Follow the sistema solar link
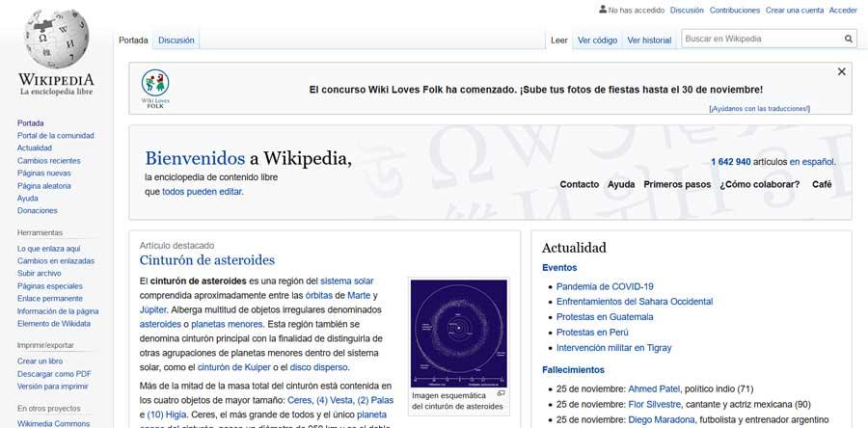Viewport: 868px width, 428px height. point(347,281)
